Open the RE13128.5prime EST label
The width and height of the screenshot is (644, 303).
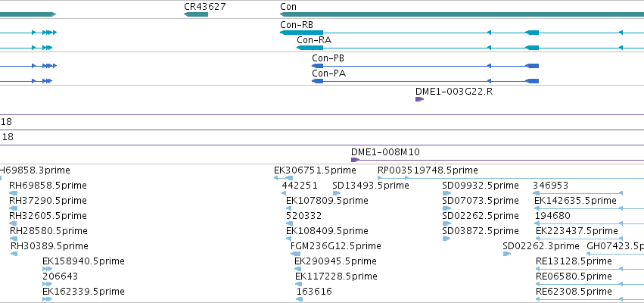click(x=574, y=261)
